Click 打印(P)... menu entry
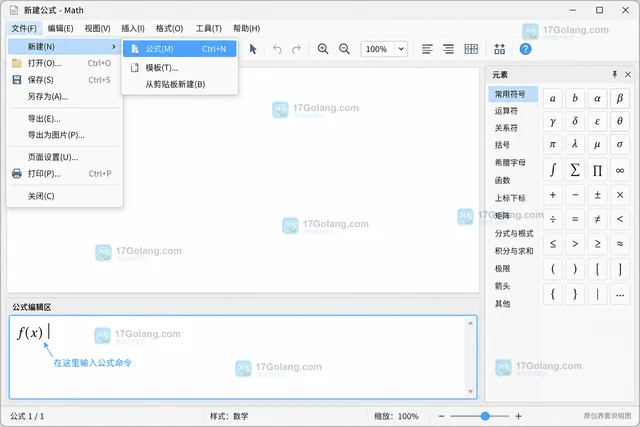The height and width of the screenshot is (427, 640). (x=64, y=174)
